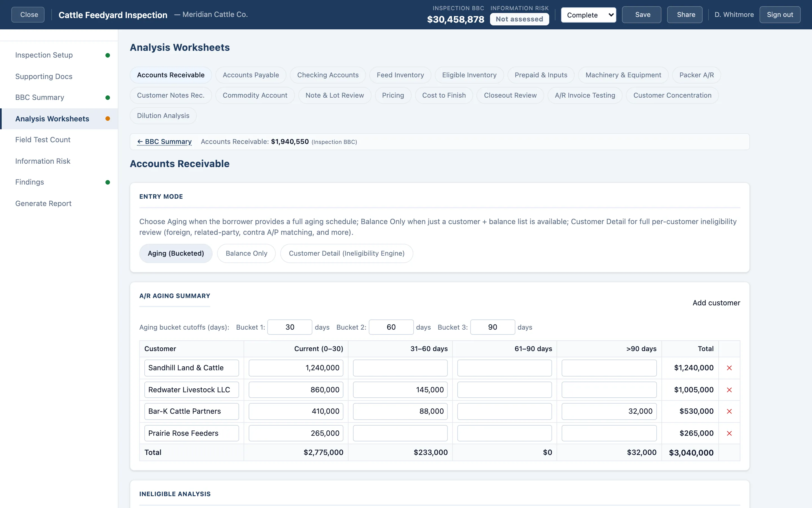Open Eligible Inventory tab
This screenshot has height=508, width=812.
(x=469, y=75)
